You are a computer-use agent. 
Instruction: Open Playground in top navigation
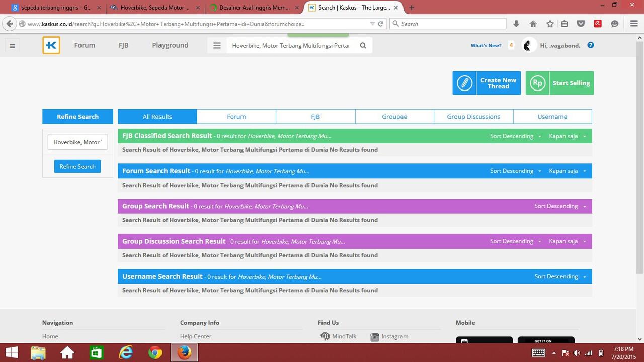click(170, 45)
